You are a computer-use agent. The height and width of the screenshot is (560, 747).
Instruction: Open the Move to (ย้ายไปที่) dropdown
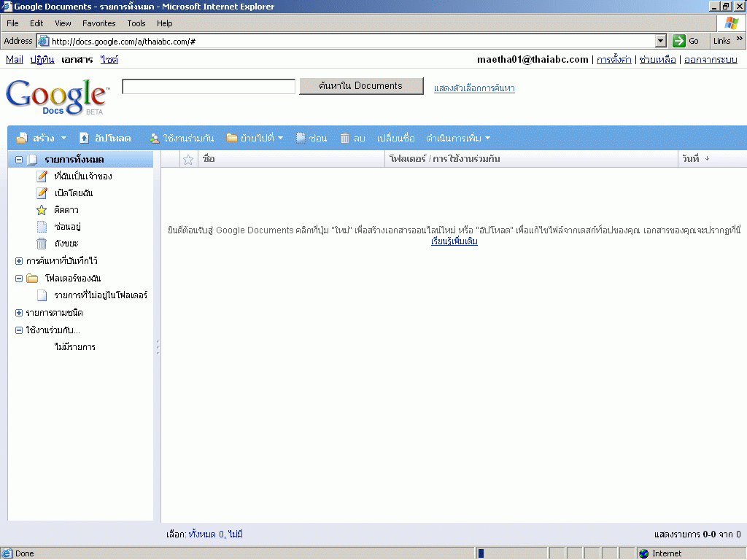pos(255,138)
